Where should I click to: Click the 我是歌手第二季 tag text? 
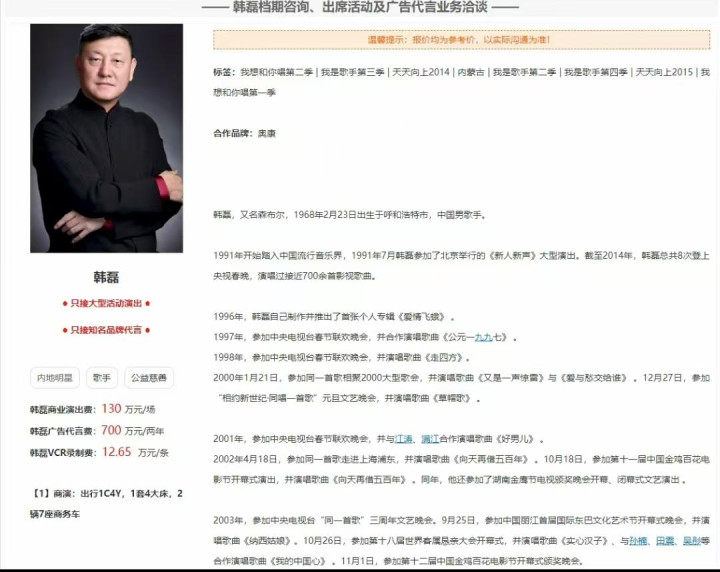[524, 72]
